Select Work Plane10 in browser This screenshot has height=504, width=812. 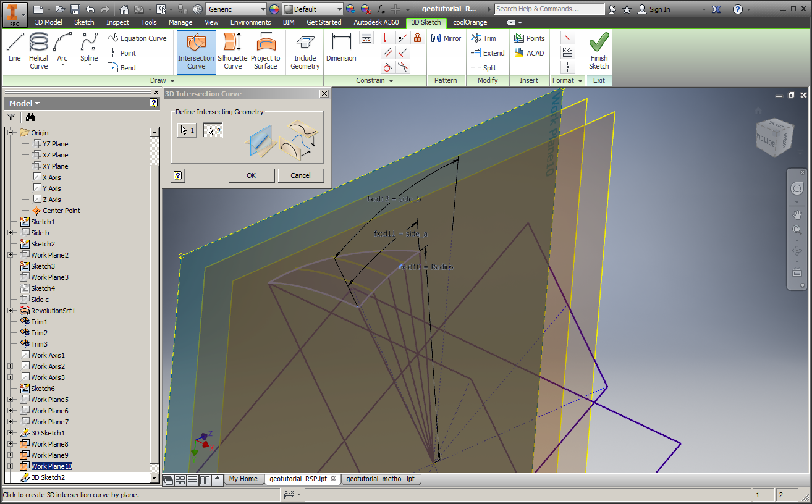52,466
